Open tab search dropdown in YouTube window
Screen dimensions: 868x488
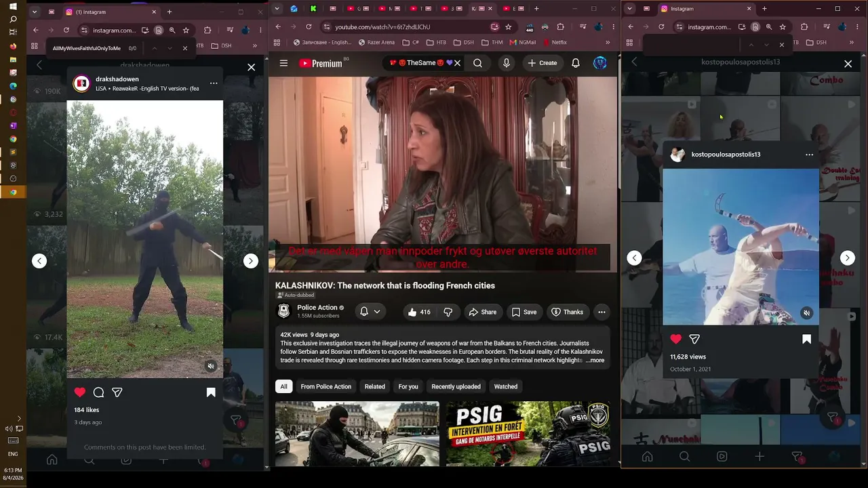277,9
